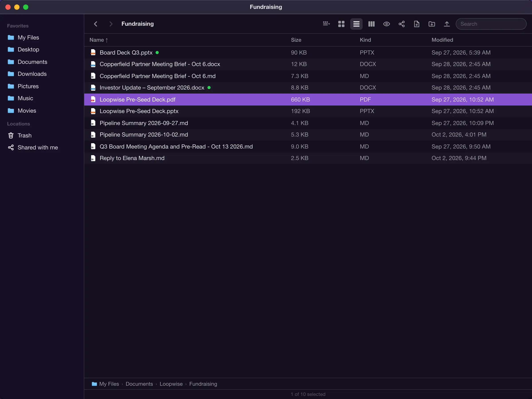The width and height of the screenshot is (532, 399).
Task: Click the Downloads folder icon
Action: (11, 74)
